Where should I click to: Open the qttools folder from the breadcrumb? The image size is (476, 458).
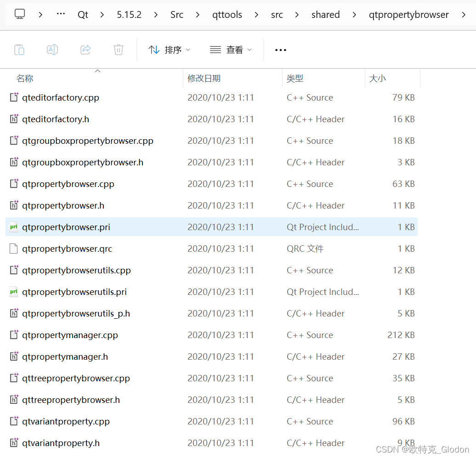[227, 14]
